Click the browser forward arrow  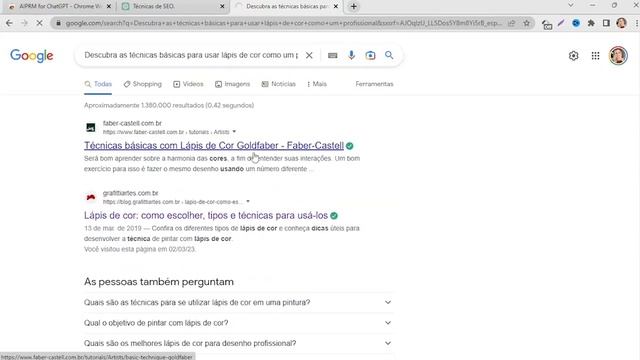tap(24, 23)
